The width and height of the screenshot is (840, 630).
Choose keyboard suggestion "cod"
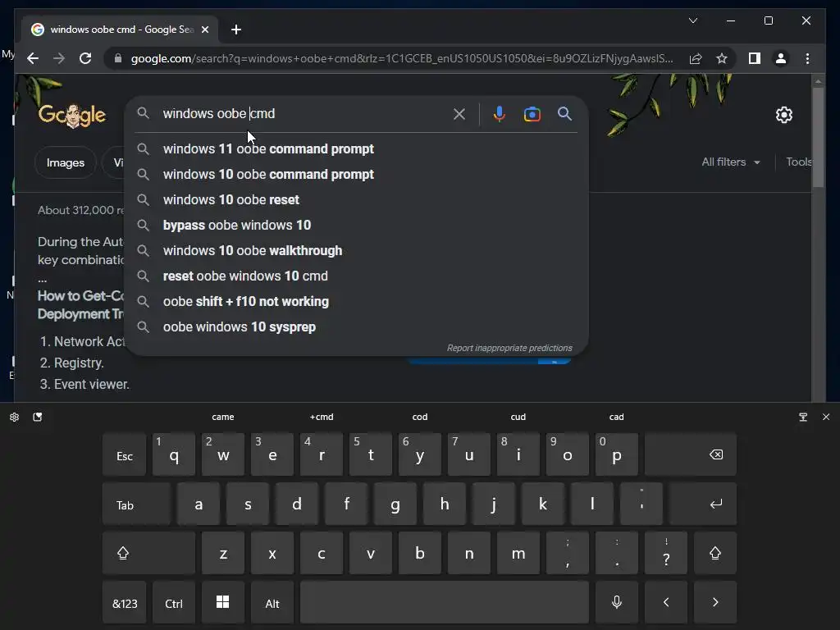click(x=420, y=417)
